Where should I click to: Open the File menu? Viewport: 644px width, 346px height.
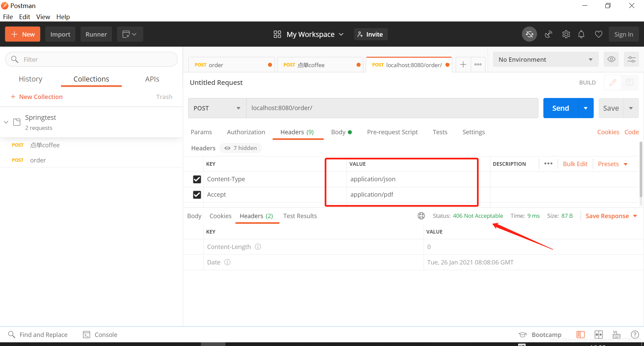8,17
